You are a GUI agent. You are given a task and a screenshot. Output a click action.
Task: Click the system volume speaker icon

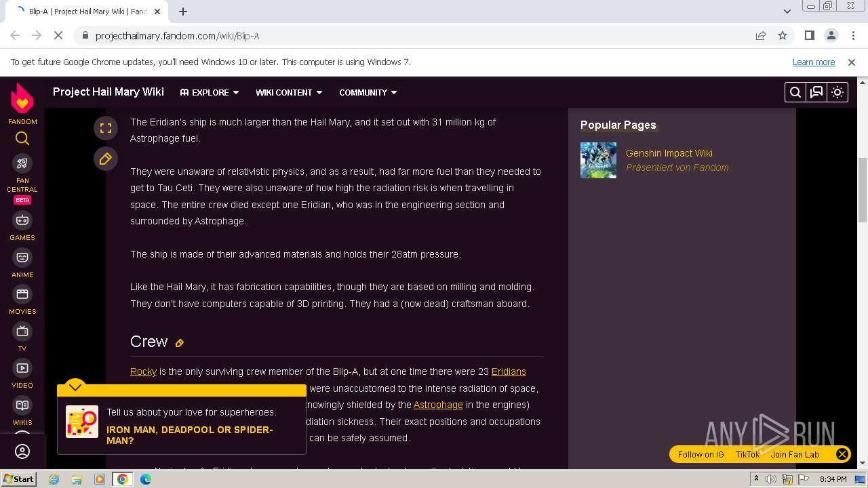coord(771,479)
